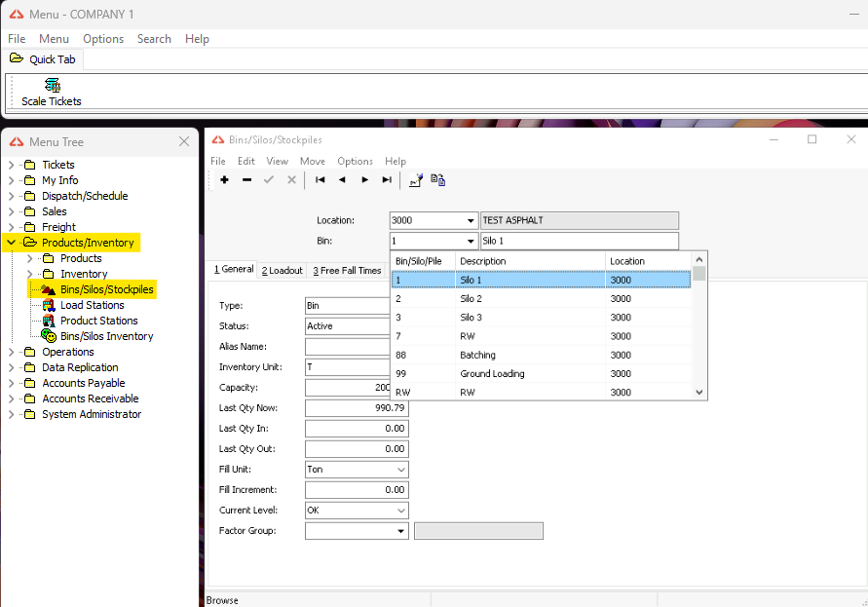Click the delete record minus icon
Viewport: 868px width, 607px height.
click(x=246, y=179)
